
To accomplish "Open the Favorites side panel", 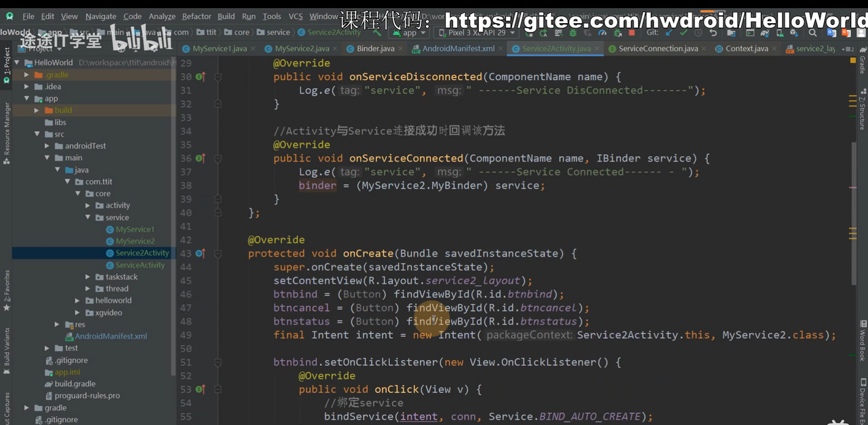I will coord(7,291).
